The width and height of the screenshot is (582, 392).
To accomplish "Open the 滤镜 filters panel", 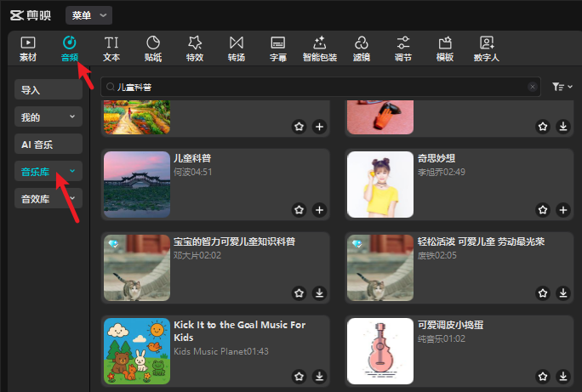I will click(361, 48).
